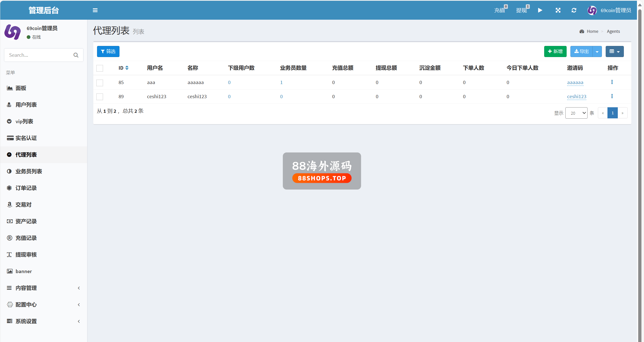Tick the checkbox for row ID 85
This screenshot has width=644, height=342.
click(x=100, y=83)
